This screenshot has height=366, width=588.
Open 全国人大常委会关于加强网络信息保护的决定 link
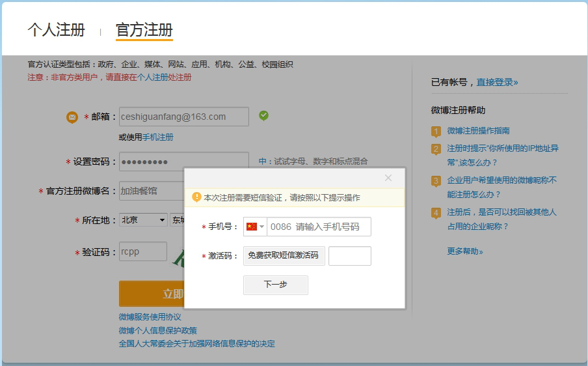(x=197, y=344)
